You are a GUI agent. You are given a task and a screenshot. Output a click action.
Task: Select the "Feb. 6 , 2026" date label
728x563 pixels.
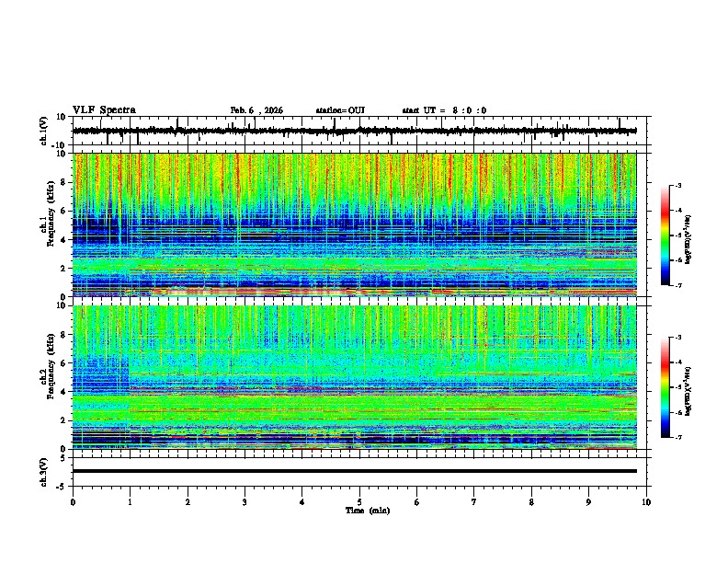[x=256, y=110]
